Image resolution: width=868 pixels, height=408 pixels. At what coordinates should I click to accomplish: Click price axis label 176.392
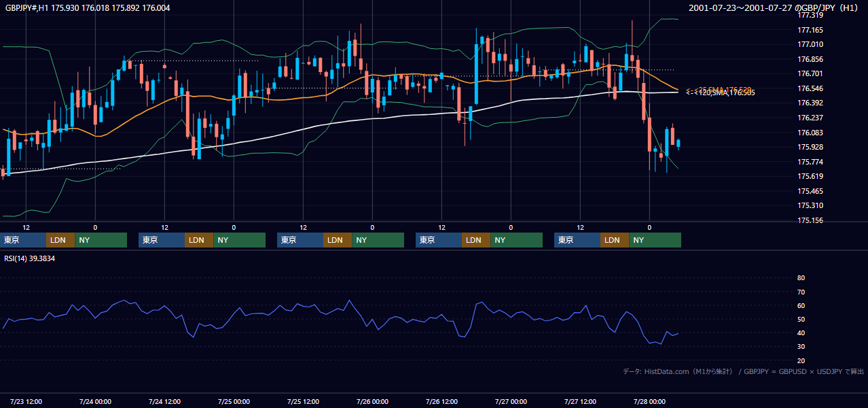(x=810, y=103)
